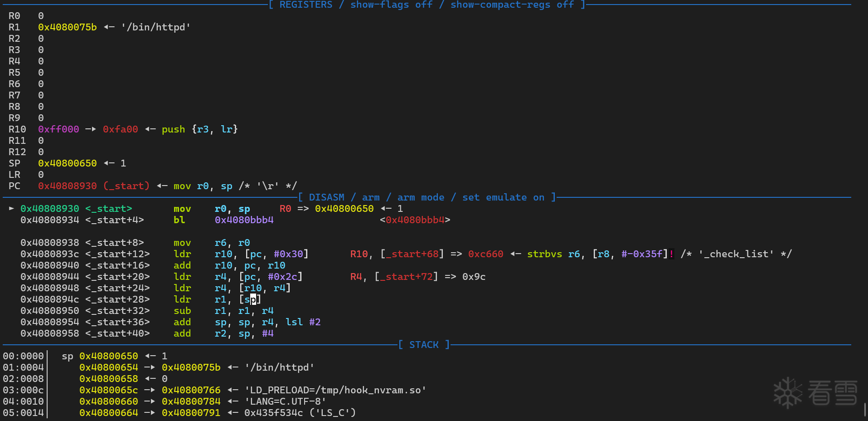The height and width of the screenshot is (421, 868).
Task: Click the highlighted cursor in ldr r1, [sp]
Action: pyautogui.click(x=253, y=299)
